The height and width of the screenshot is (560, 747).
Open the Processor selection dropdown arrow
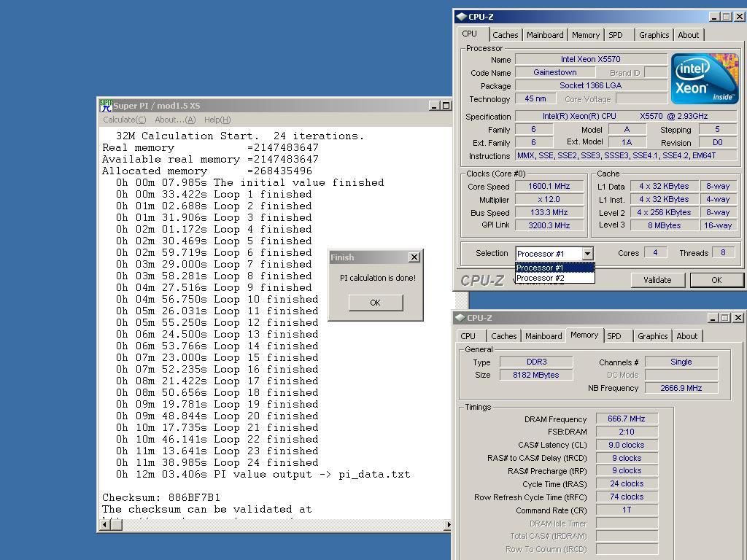(x=588, y=254)
